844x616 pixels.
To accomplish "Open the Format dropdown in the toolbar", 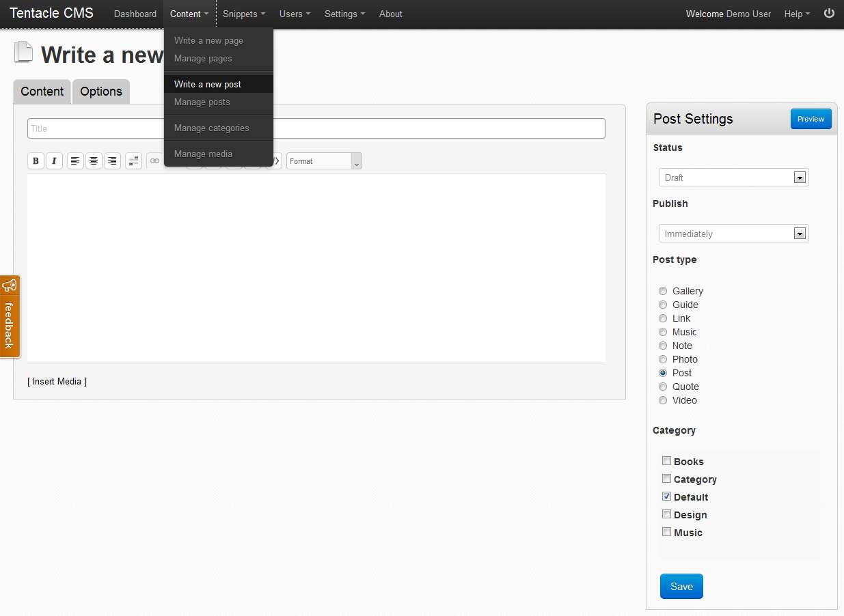I will click(324, 161).
